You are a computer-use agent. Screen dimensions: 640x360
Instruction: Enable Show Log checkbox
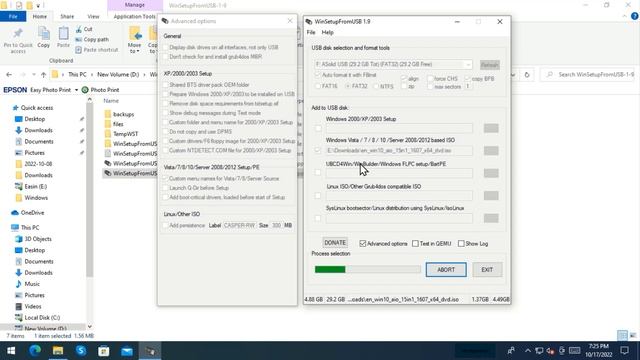461,244
